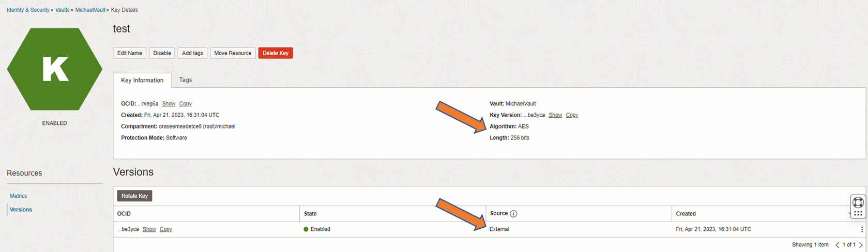Sort versions by the Created column arrow

tap(850, 214)
